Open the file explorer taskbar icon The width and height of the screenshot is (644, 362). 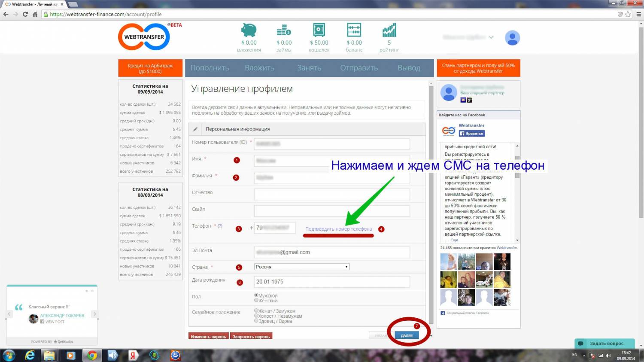coord(49,355)
